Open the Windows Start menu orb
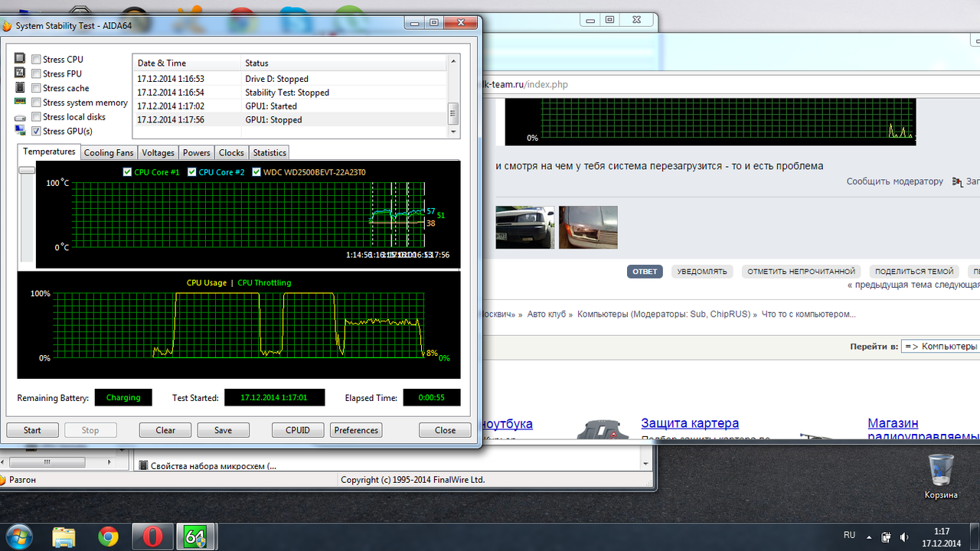This screenshot has height=551, width=980. click(18, 536)
